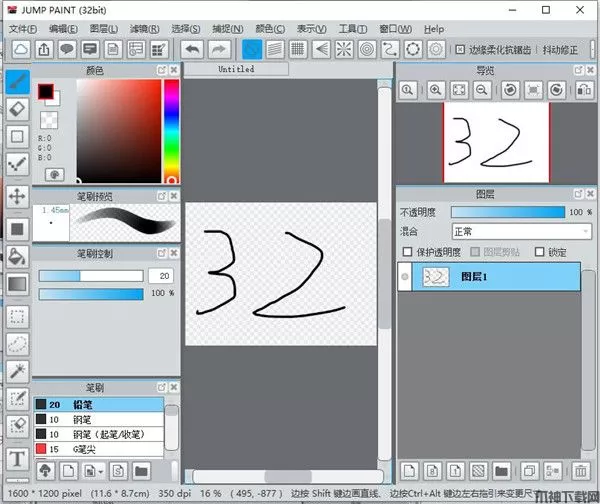600x504 pixels.
Task: Pick the Magic Wand tool
Action: 17,371
